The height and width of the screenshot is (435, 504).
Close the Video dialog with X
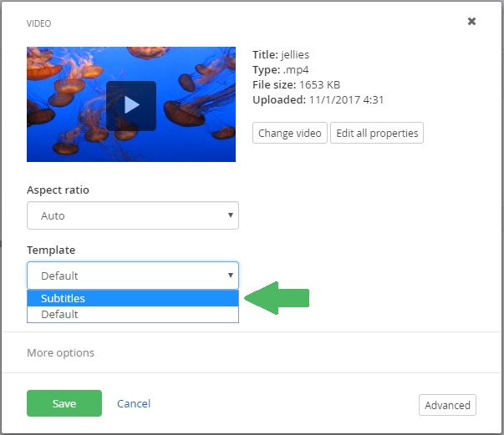(x=471, y=22)
